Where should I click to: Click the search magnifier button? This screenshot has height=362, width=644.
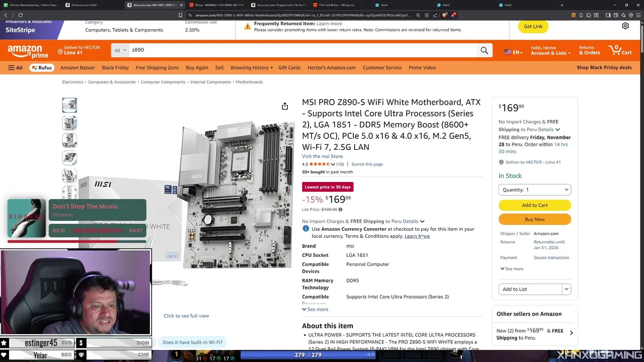[484, 50]
